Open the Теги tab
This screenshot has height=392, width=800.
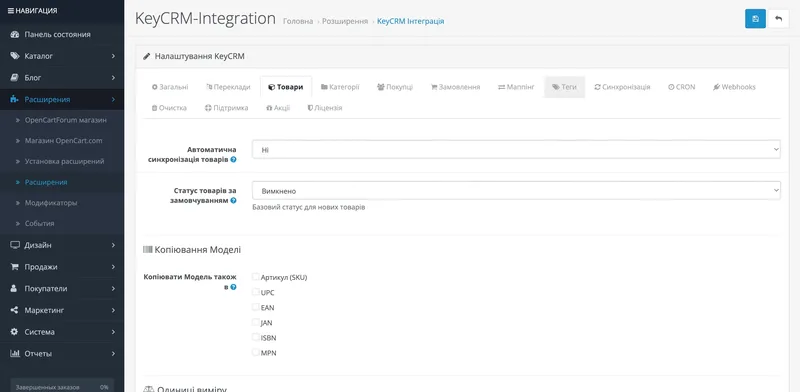pyautogui.click(x=564, y=87)
